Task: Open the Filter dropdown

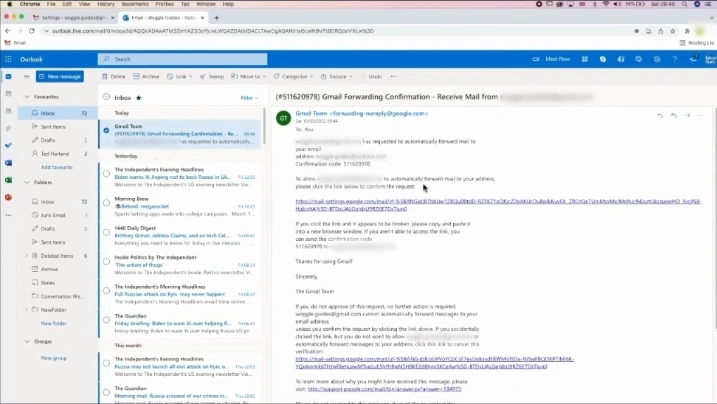Action: (249, 98)
